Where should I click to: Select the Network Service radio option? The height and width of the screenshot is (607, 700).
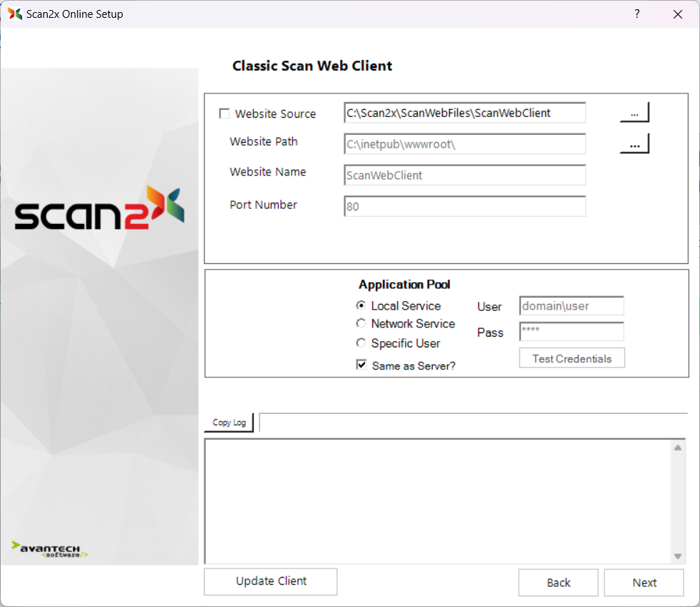(361, 324)
